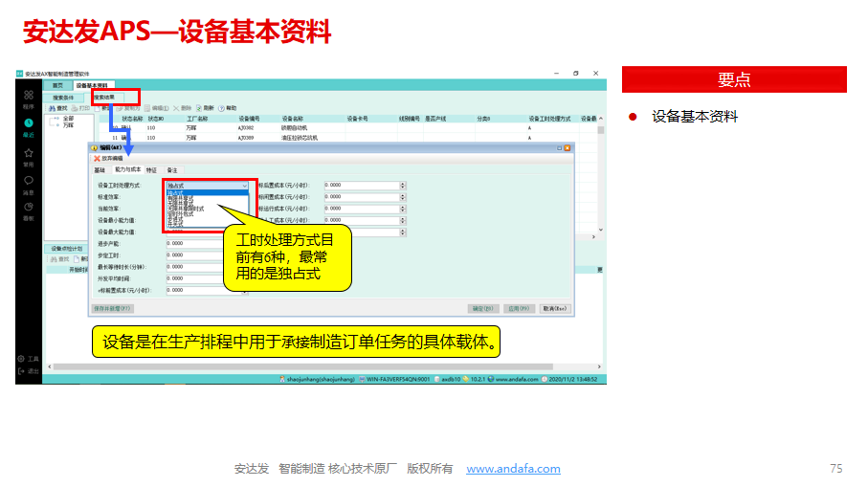
Task: Click the 外发平均时间 input
Action: pos(195,278)
